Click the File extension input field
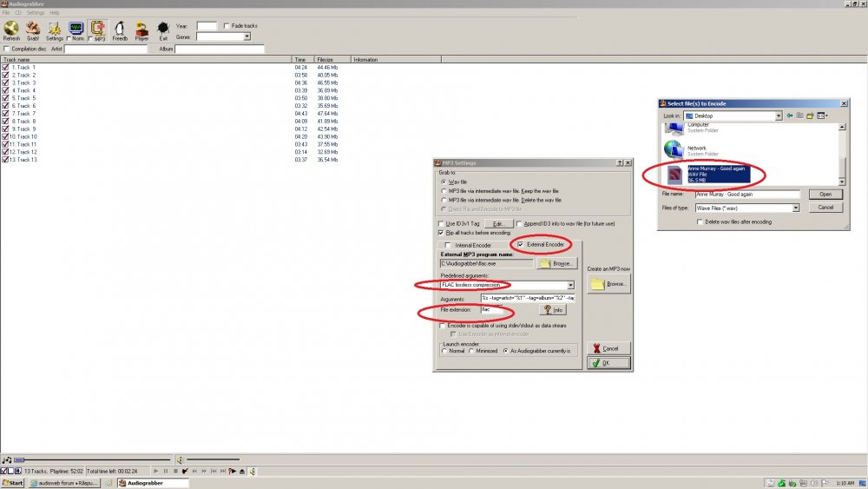Screen dimensions: 868x489 [492, 310]
